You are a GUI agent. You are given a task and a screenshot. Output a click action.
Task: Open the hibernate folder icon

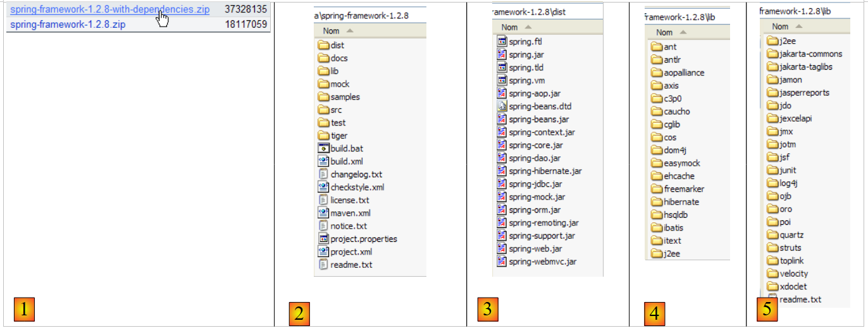click(657, 202)
